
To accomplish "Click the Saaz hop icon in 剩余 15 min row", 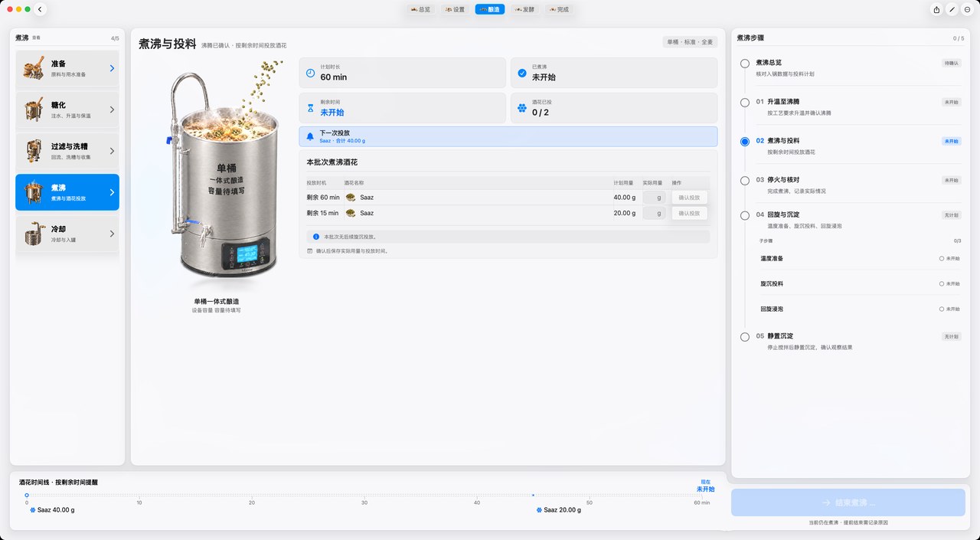I will 351,213.
